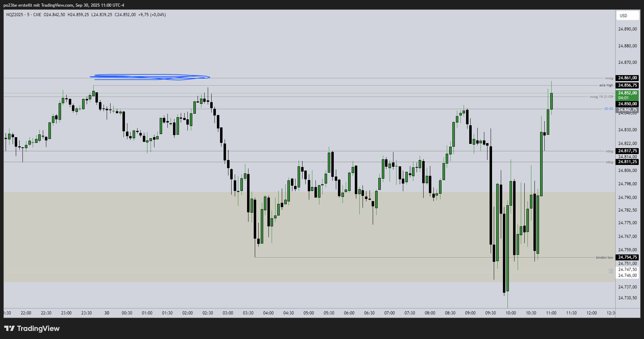
Task: Click the asia high line label
Action: 606,85
